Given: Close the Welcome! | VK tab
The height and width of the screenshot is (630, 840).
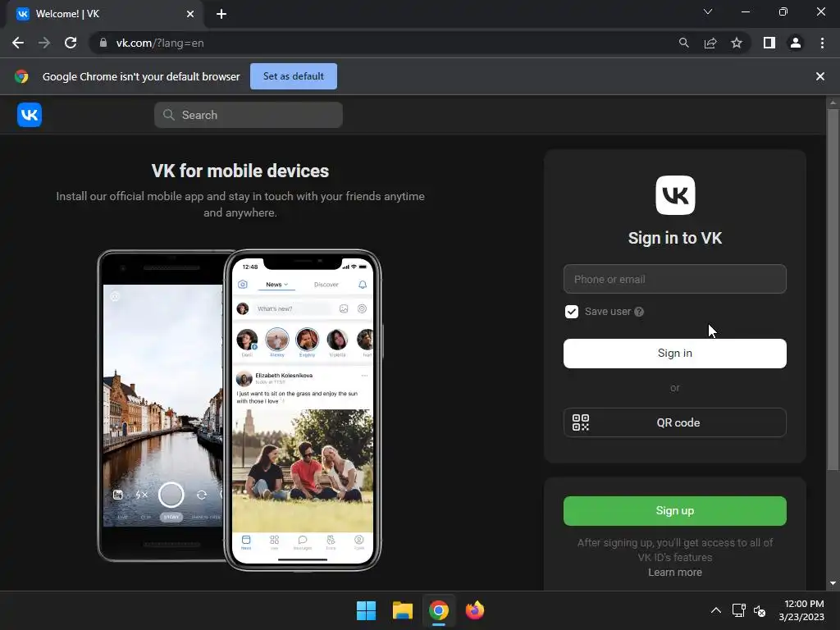Looking at the screenshot, I should coord(190,14).
